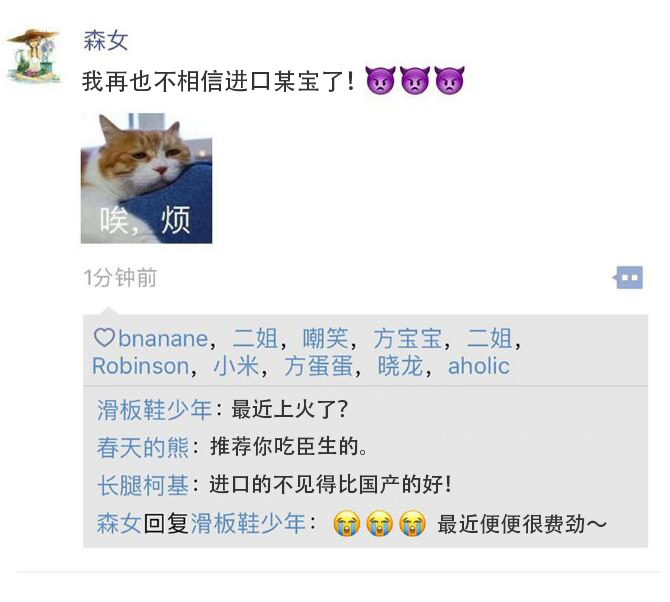Open bnanane's profile in likes list
Viewport: 670px width, 602px height.
(x=163, y=338)
